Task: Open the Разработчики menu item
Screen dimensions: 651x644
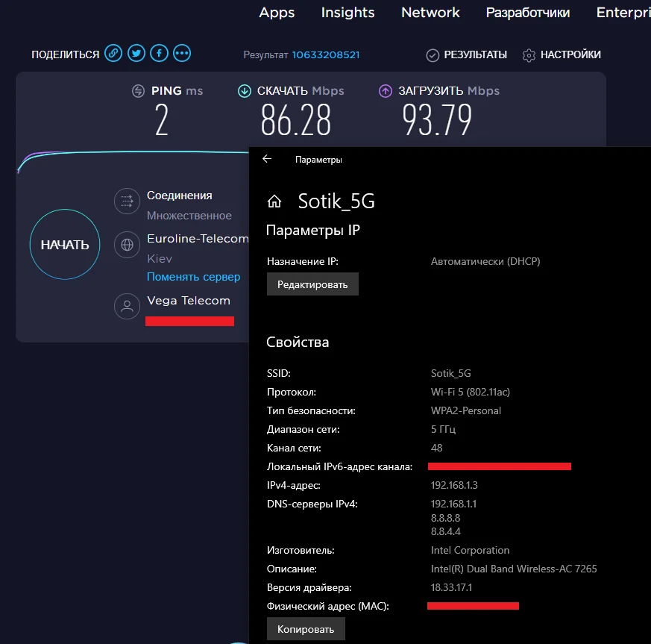Action: tap(528, 13)
